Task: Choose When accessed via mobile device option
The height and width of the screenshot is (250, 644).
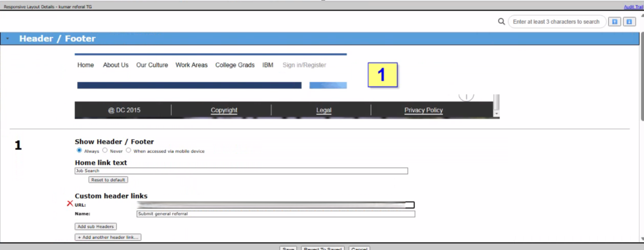Action: tap(129, 151)
